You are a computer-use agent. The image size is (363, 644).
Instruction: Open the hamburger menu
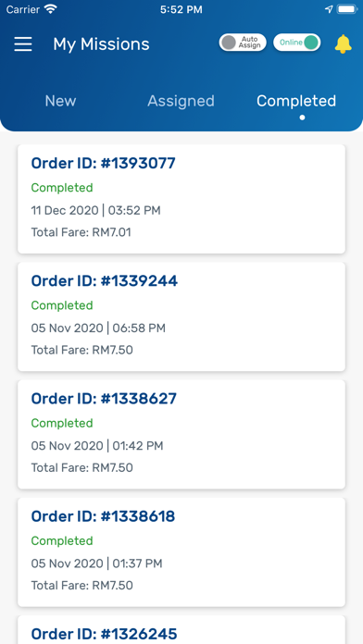point(23,43)
